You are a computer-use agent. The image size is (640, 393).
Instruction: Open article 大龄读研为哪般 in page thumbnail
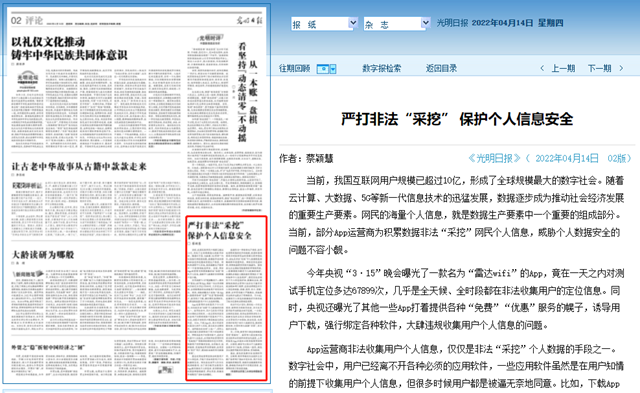click(x=43, y=255)
